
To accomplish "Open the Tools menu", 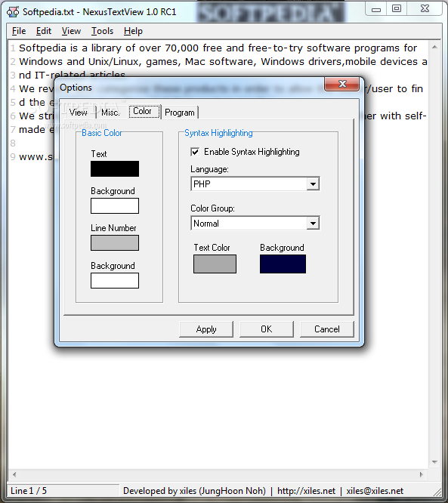I will click(x=103, y=31).
